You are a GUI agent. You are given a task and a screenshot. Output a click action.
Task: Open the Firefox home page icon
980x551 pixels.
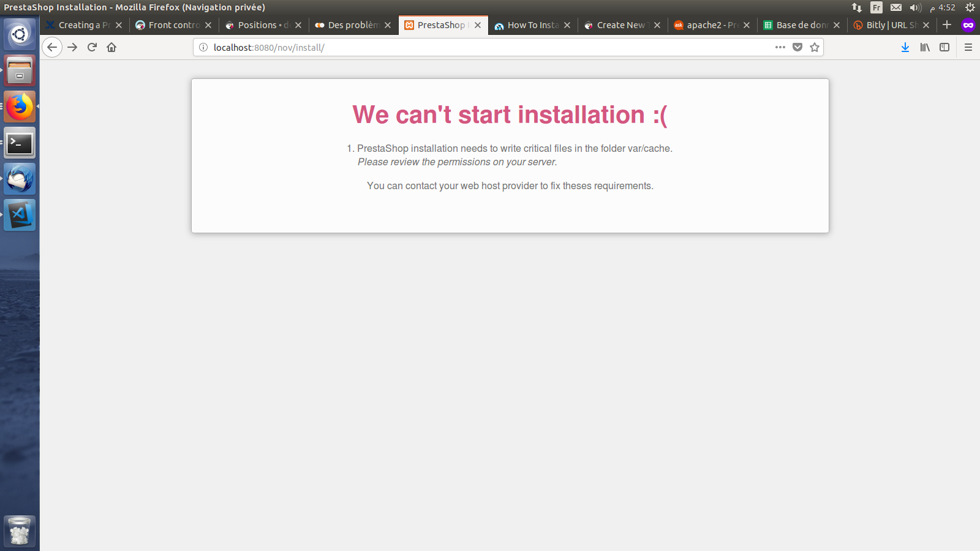click(111, 47)
